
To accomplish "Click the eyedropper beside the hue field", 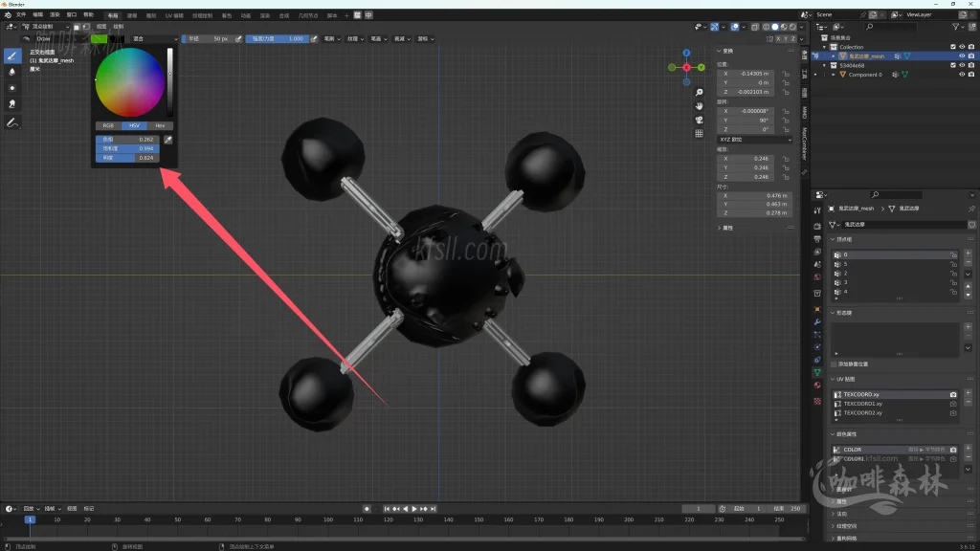I will [168, 140].
